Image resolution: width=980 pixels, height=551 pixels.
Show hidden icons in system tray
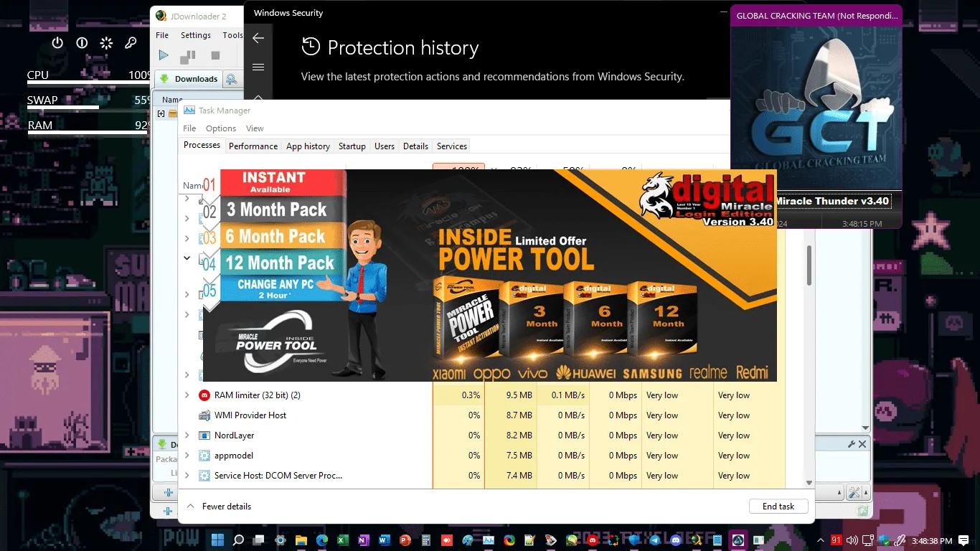[x=820, y=540]
